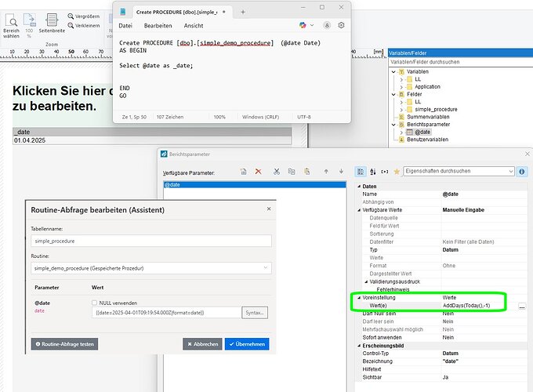Collapse Variablen tree node
The image size is (533, 392).
click(393, 72)
